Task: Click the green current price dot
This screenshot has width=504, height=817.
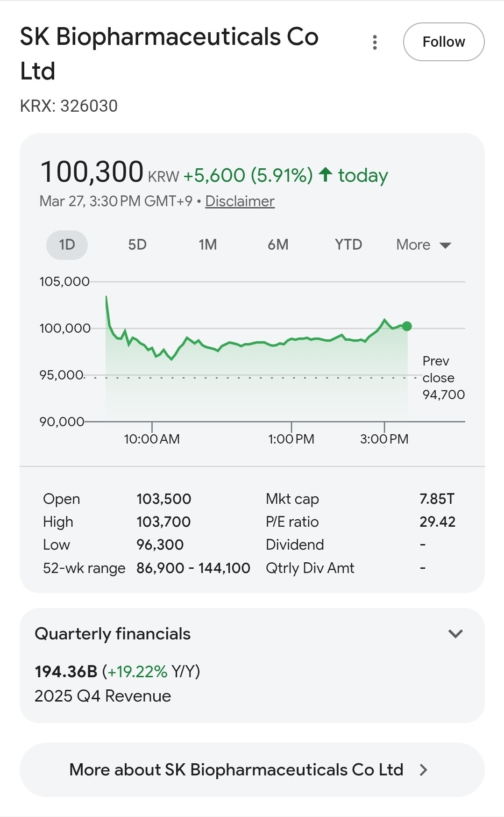Action: pos(407,326)
